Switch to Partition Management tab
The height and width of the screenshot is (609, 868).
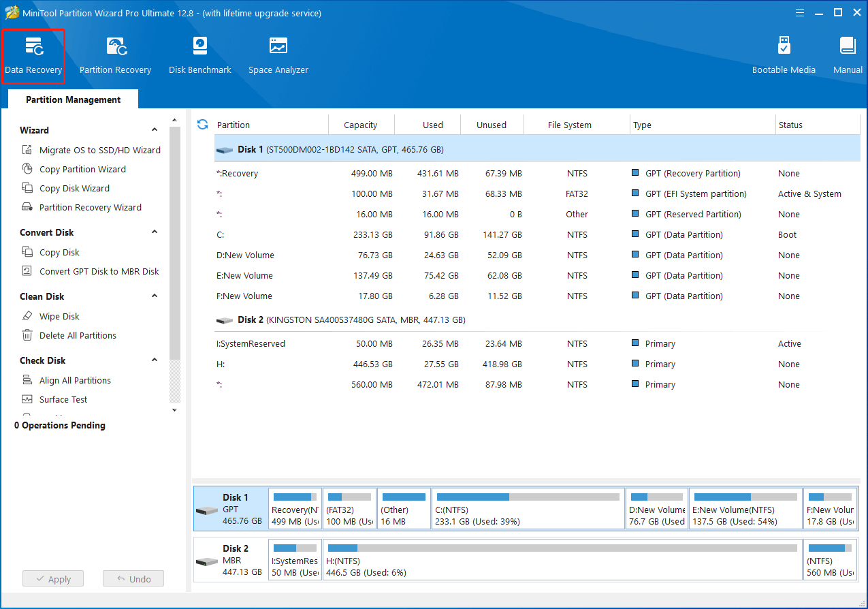[73, 99]
